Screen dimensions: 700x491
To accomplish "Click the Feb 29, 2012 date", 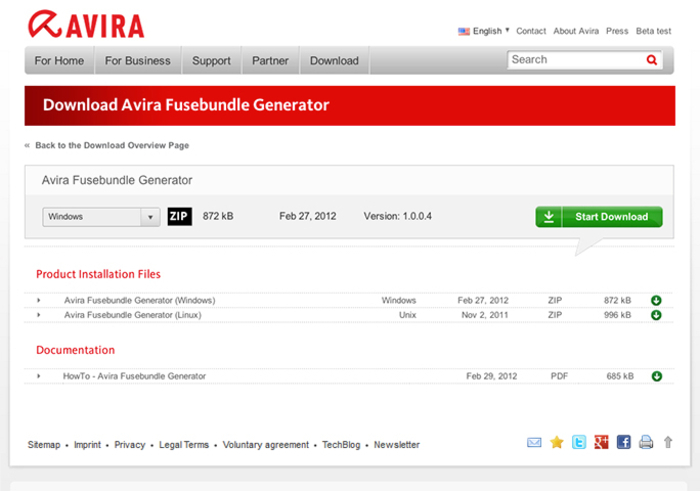I will [x=492, y=376].
